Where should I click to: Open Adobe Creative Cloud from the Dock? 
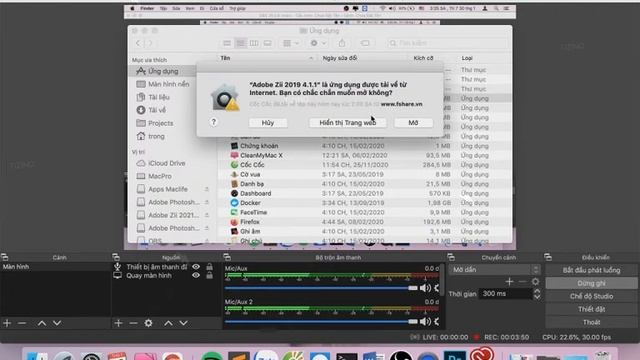coord(482,353)
